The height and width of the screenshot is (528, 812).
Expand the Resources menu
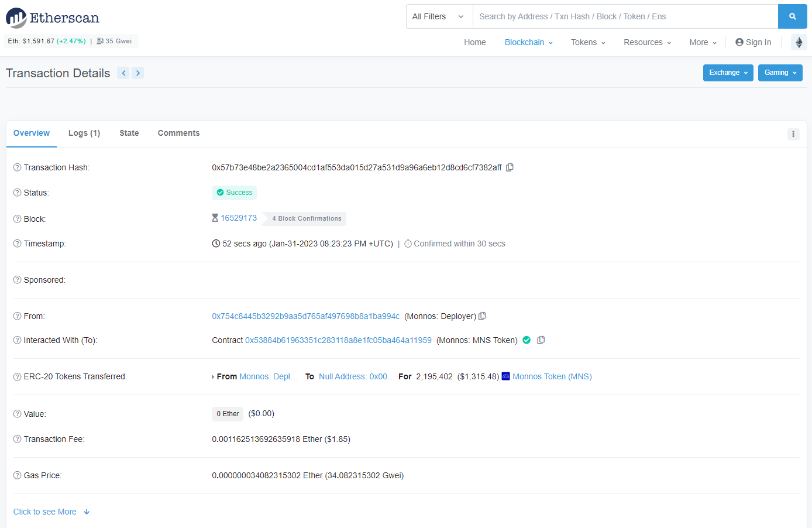[x=648, y=42]
